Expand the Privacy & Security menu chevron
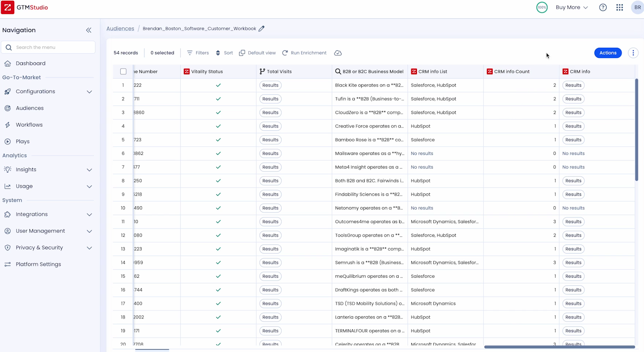 click(x=89, y=248)
